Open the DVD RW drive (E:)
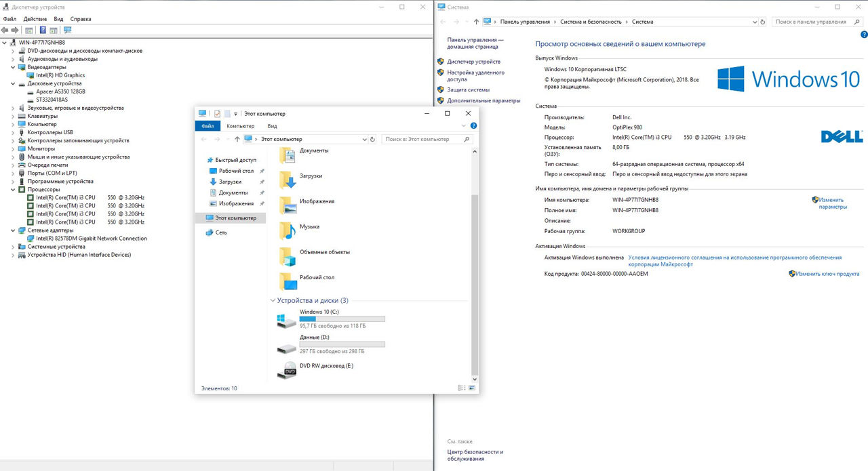The height and width of the screenshot is (471, 868). pos(326,366)
